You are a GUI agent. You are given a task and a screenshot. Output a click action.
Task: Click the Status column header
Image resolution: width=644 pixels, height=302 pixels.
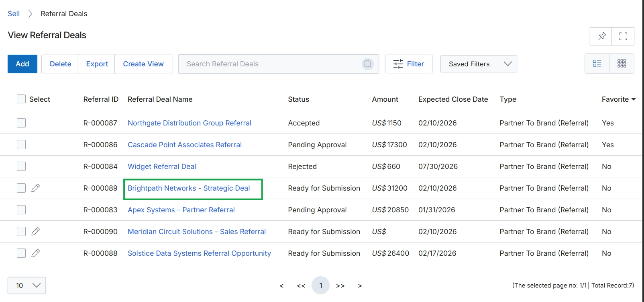(299, 99)
